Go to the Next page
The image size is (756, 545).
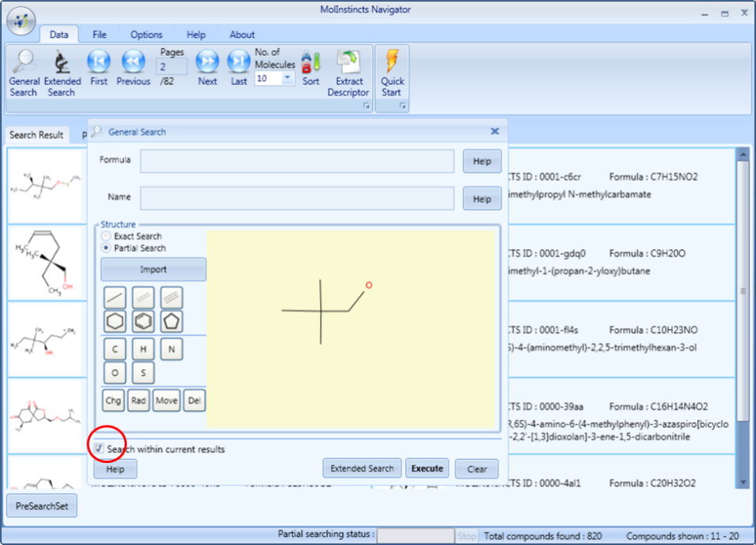pyautogui.click(x=207, y=68)
